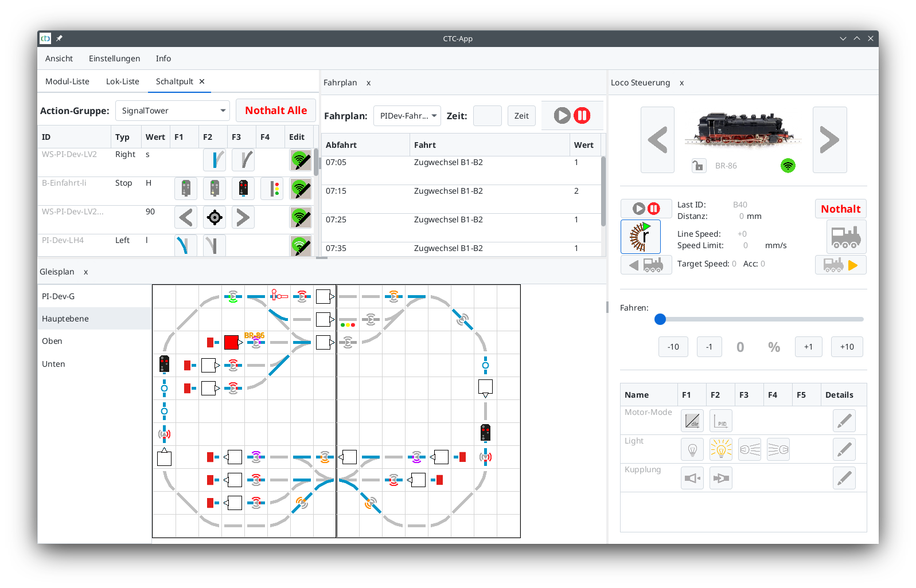Click Kupplung F2 coupler icon
The width and height of the screenshot is (916, 588).
click(721, 478)
